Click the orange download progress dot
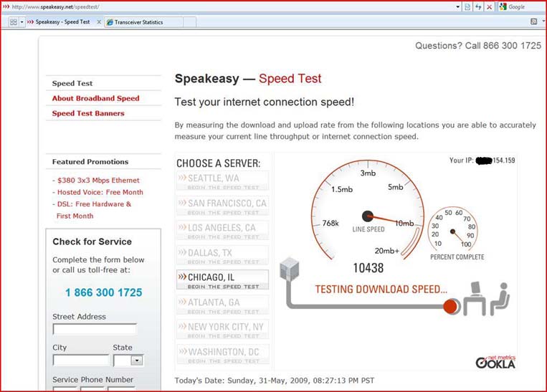 point(450,307)
